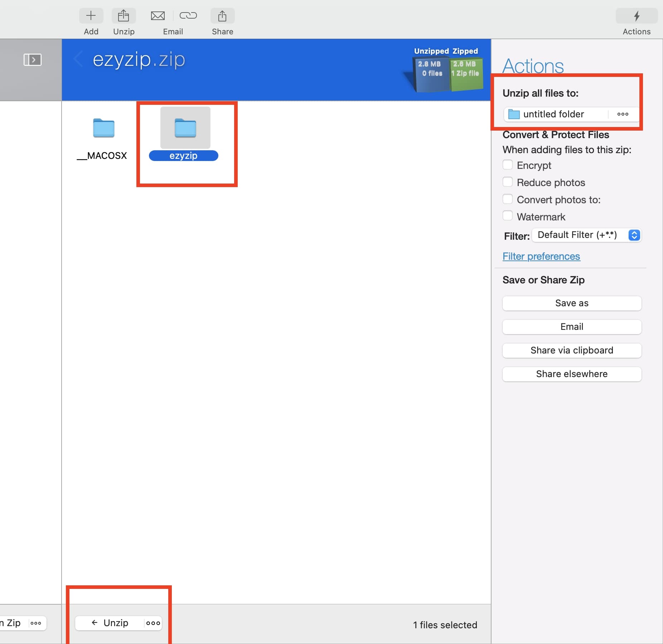Image resolution: width=663 pixels, height=644 pixels.
Task: Check the Watermark option
Action: [x=508, y=216]
